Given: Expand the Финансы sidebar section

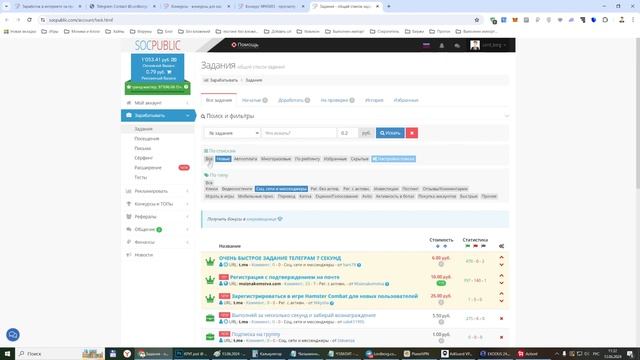Looking at the screenshot, I should (158, 242).
